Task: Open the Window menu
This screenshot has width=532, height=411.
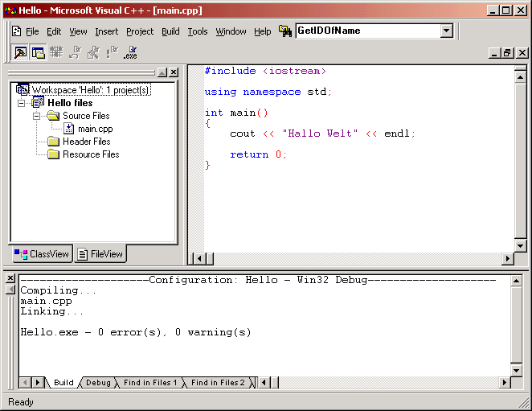Action: click(231, 31)
